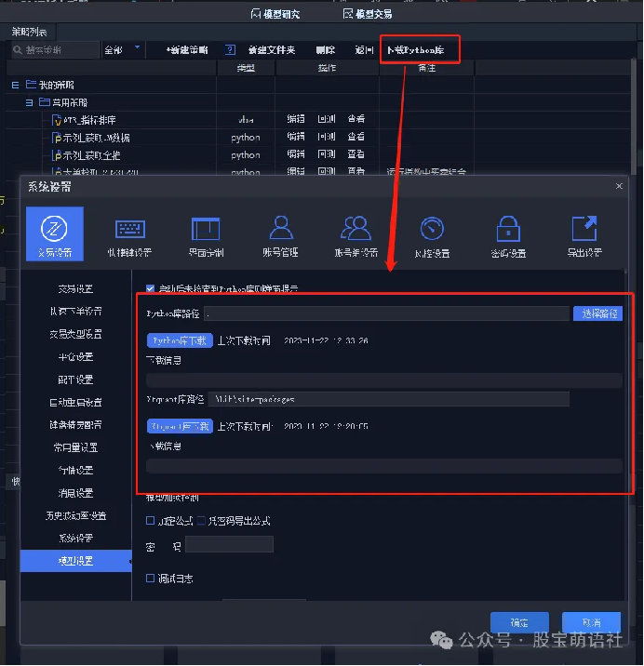Open the 导出设置 export settings icon
This screenshot has width=644, height=666.
click(584, 233)
